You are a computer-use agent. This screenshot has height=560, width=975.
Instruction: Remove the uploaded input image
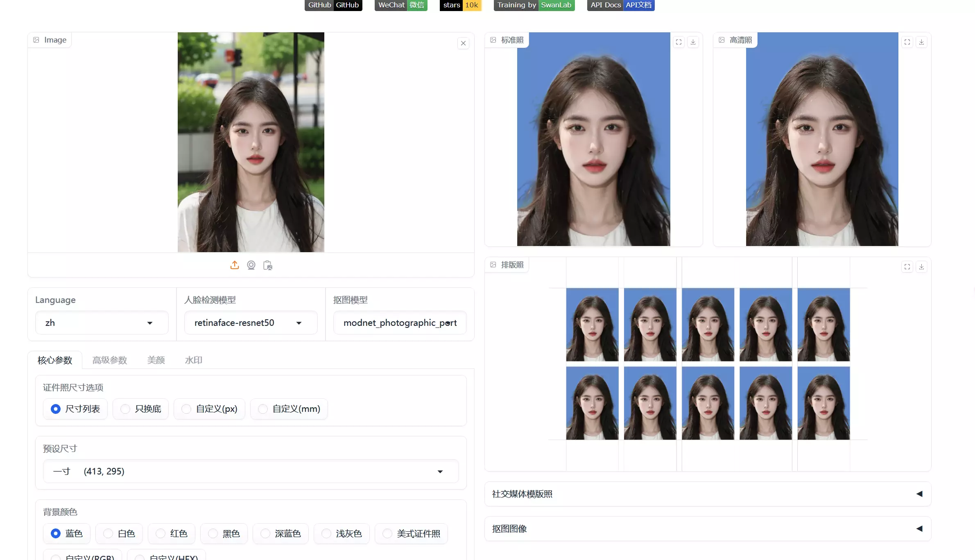click(x=463, y=43)
